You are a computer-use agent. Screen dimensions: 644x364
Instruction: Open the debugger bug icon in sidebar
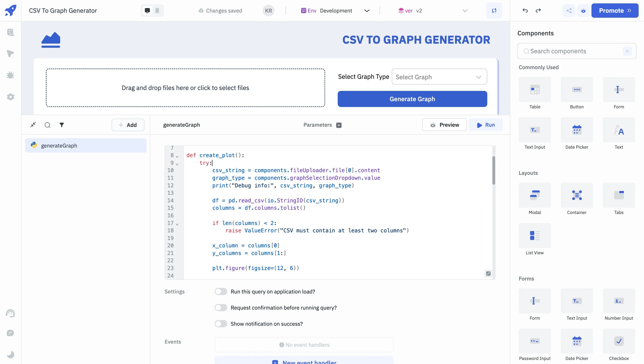click(x=10, y=75)
